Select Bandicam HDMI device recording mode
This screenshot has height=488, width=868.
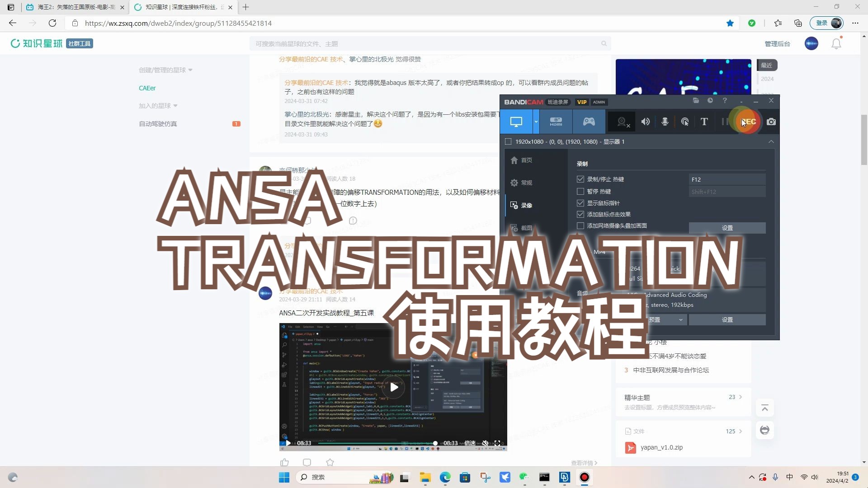(x=556, y=122)
